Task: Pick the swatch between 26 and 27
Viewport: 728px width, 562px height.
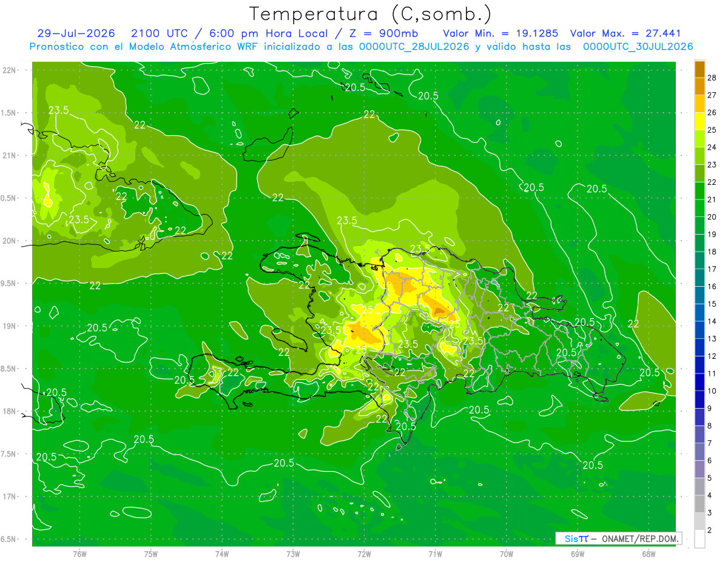Action: pyautogui.click(x=699, y=104)
